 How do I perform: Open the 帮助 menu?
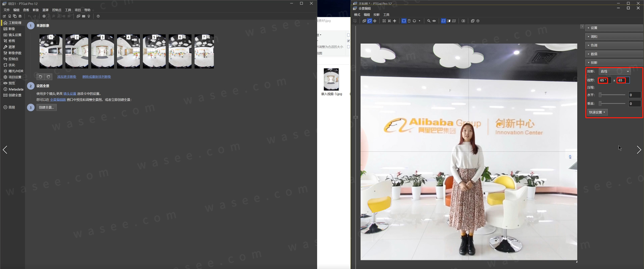pyautogui.click(x=87, y=10)
